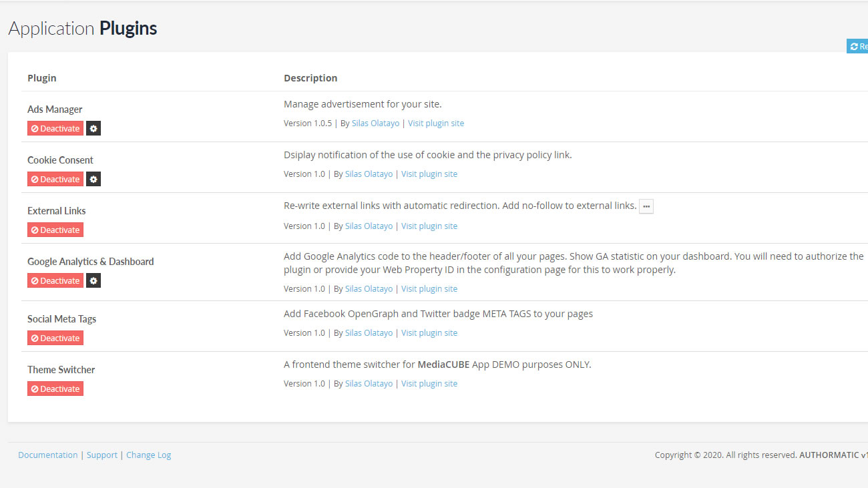Visit plugin site for Theme Switcher
This screenshot has height=488, width=868.
click(x=429, y=384)
